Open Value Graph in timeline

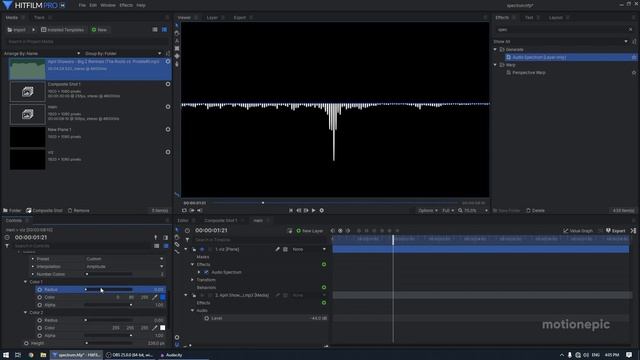coord(578,231)
